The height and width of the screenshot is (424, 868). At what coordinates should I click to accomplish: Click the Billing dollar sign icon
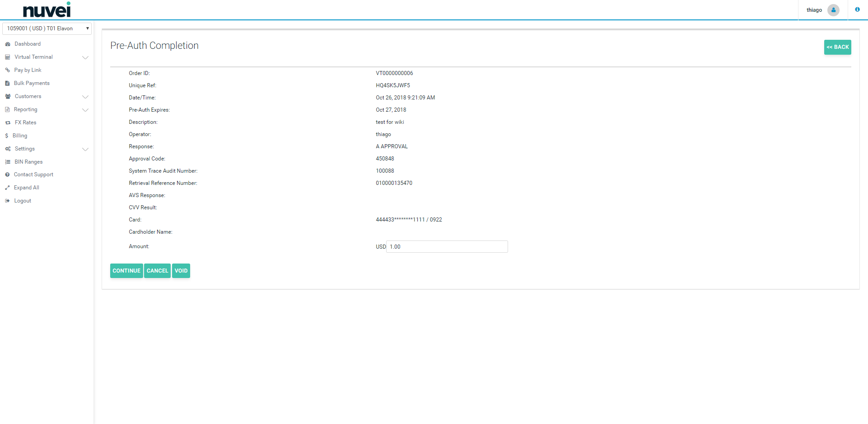[7, 136]
